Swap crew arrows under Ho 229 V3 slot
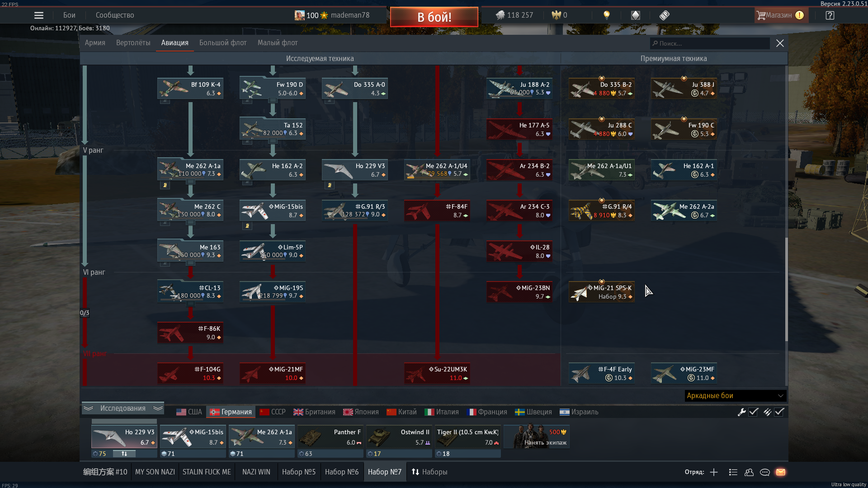Viewport: 868px width, 488px height. (124, 454)
